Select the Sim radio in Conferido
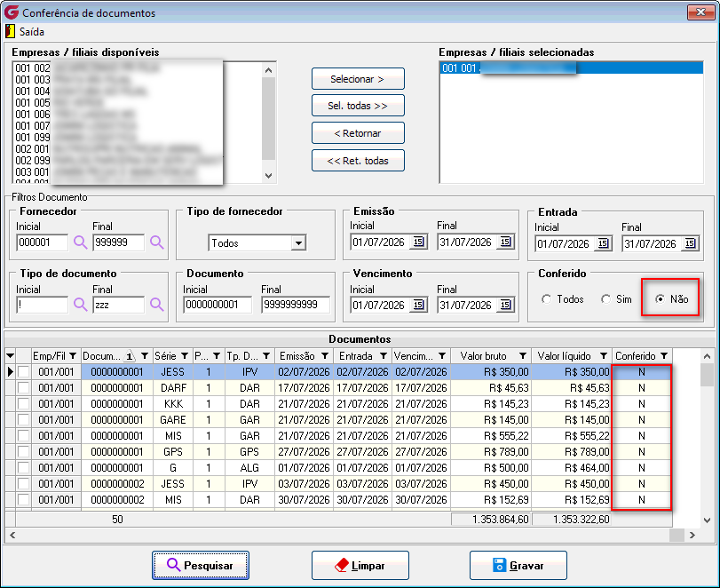 click(x=605, y=299)
